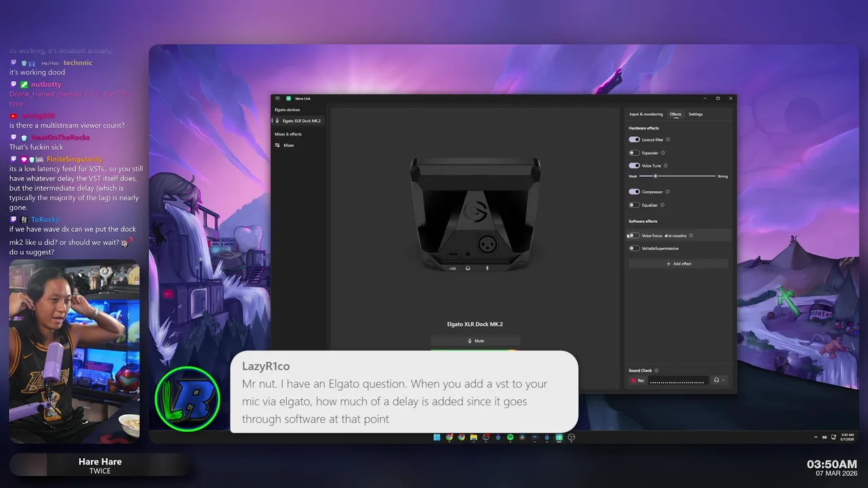Viewport: 868px width, 488px height.
Task: Open the Wave Link hamburger menu
Action: pyautogui.click(x=277, y=98)
